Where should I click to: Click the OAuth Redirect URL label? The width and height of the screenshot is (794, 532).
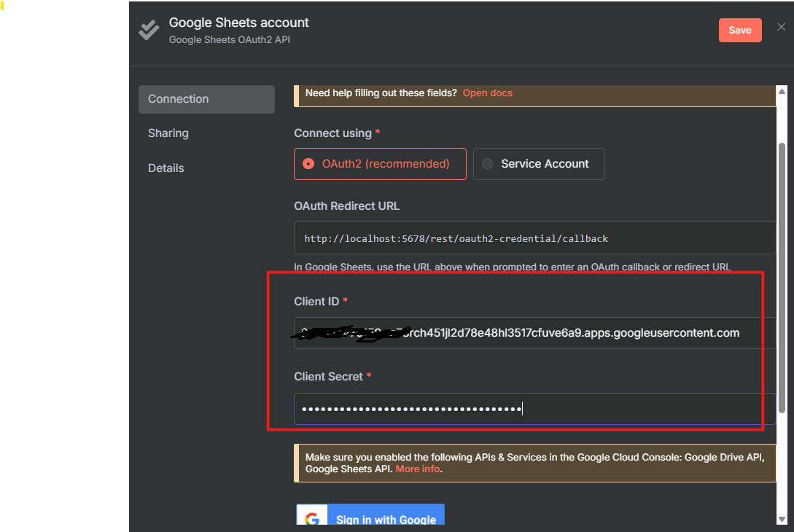(346, 206)
